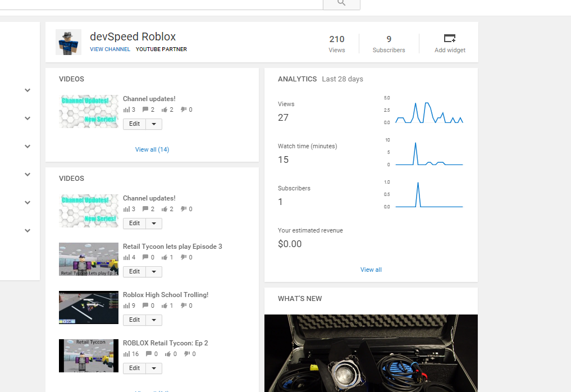This screenshot has height=392, width=571.
Task: Open the Roblox High School Trolling! title
Action: (165, 295)
